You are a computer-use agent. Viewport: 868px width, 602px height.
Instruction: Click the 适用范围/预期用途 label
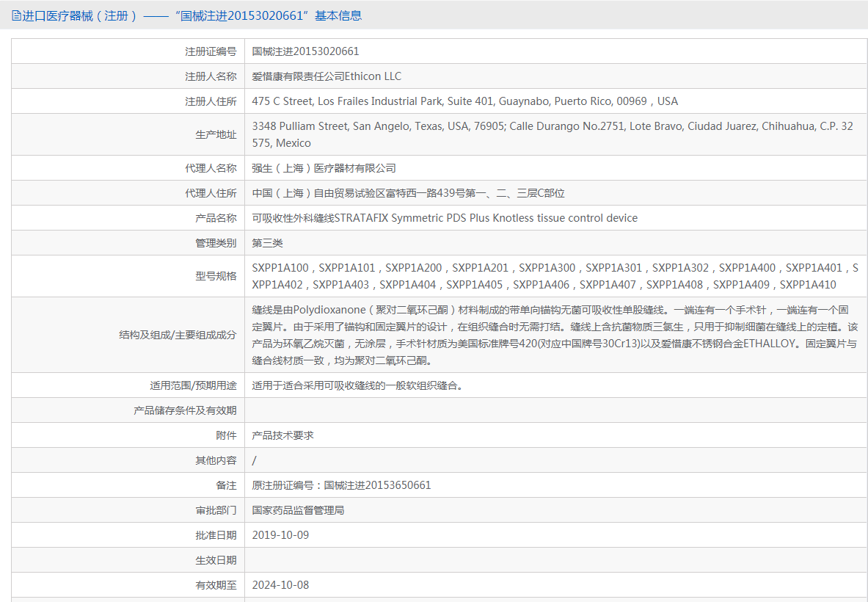pyautogui.click(x=193, y=385)
